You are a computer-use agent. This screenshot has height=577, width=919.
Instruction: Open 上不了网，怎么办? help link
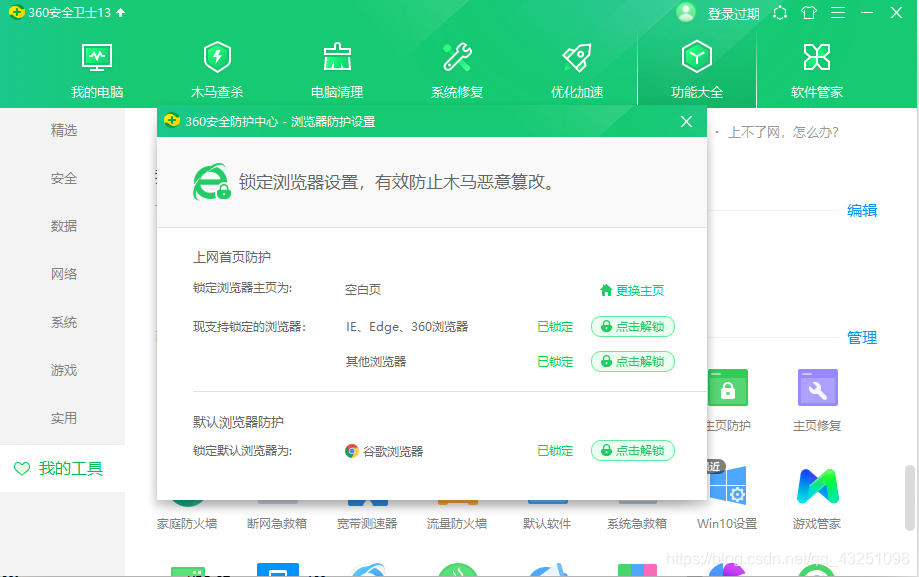783,133
